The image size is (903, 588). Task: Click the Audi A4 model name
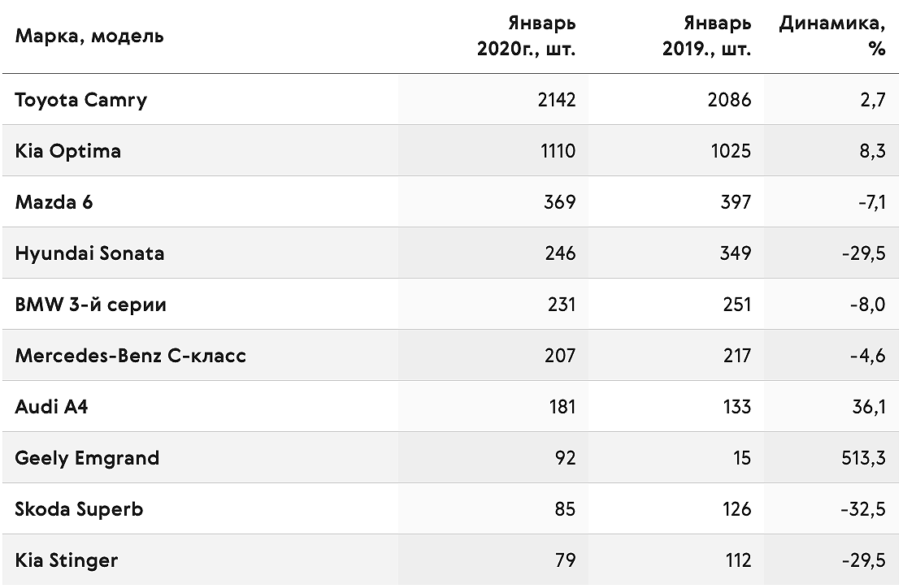tap(51, 407)
